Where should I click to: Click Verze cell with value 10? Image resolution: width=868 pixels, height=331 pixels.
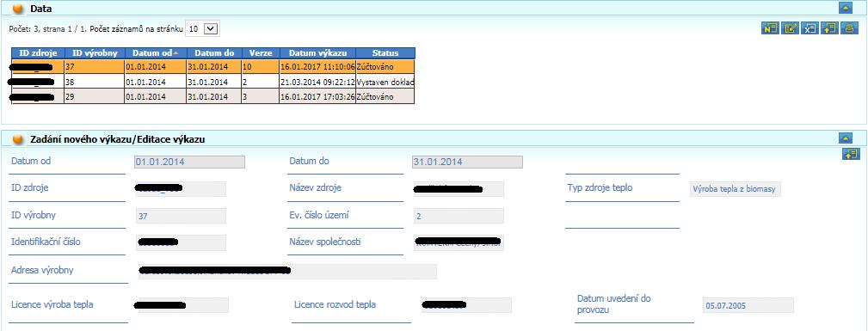[260, 67]
